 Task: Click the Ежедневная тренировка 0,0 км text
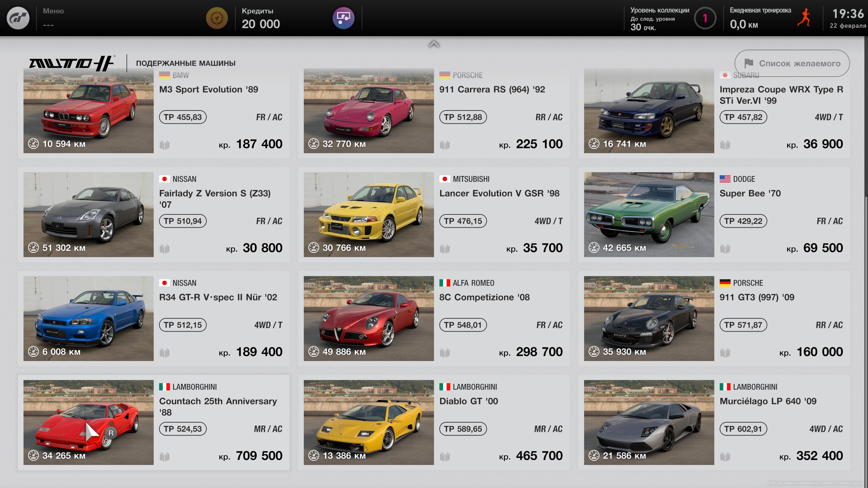760,18
